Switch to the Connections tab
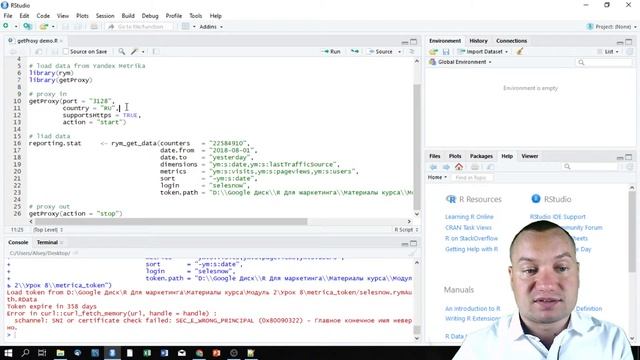 (511, 41)
